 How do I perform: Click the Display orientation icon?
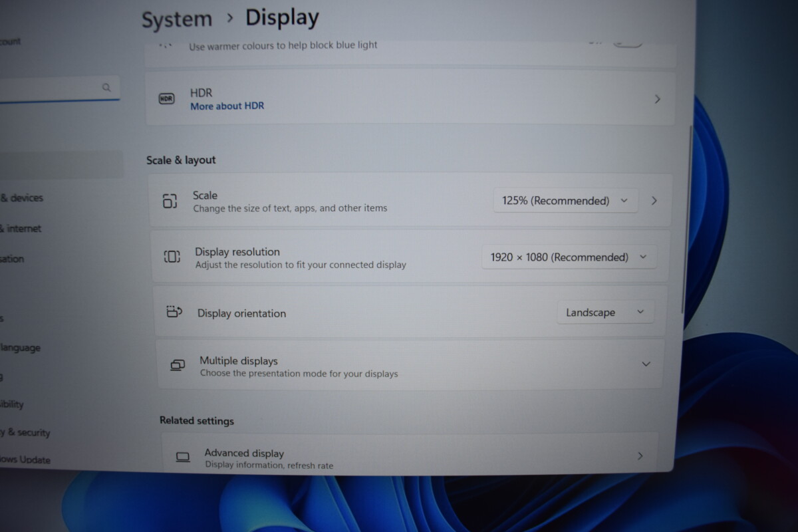tap(174, 312)
